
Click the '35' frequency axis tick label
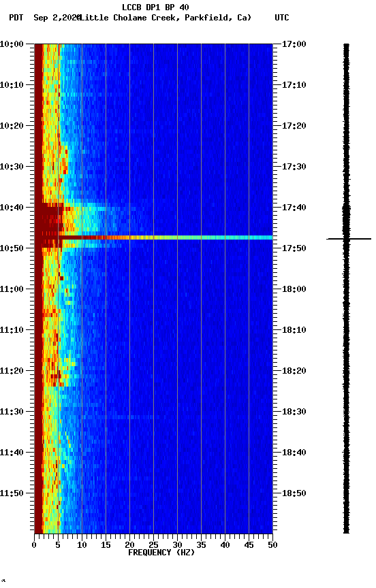(x=201, y=545)
